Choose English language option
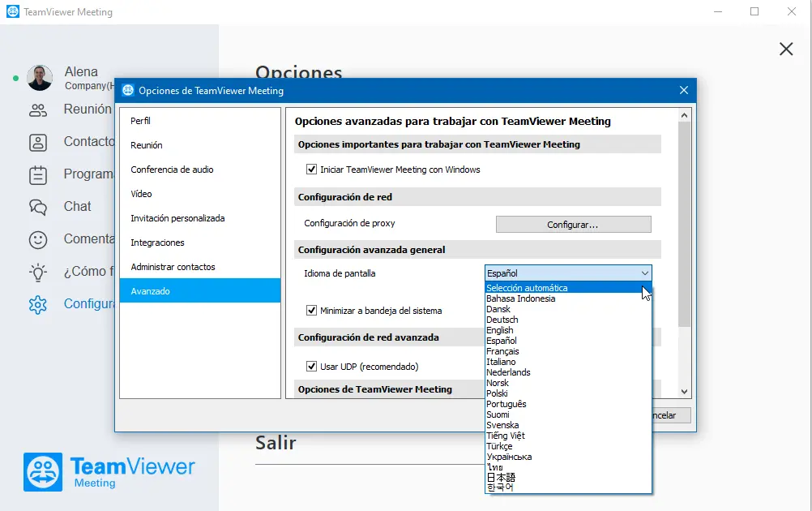812x511 pixels. tap(568, 330)
